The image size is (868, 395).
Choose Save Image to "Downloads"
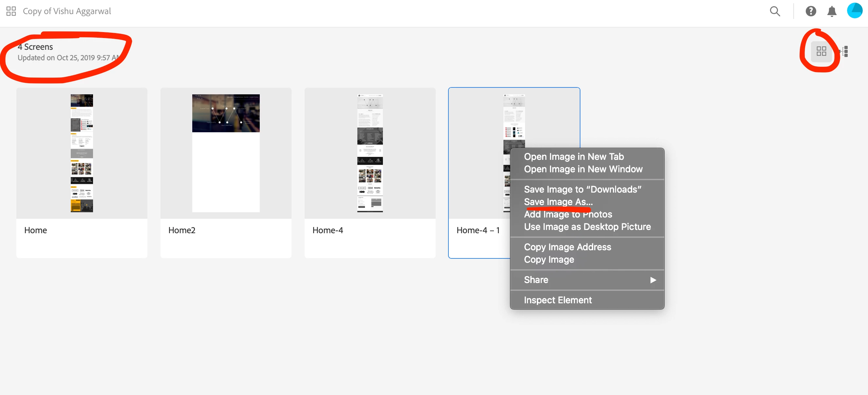(x=582, y=189)
